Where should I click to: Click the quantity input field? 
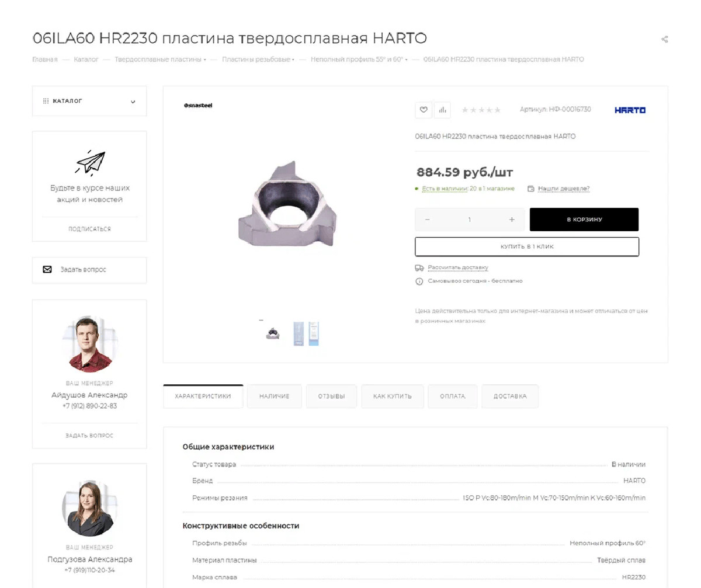(470, 220)
